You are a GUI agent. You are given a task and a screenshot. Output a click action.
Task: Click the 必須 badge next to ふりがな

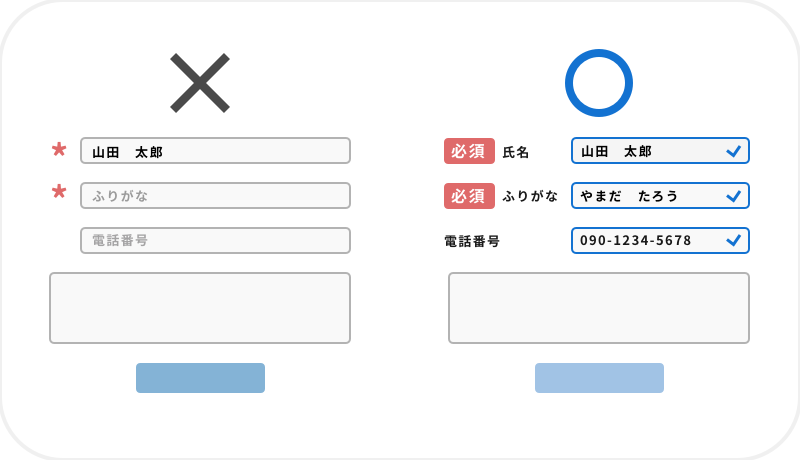point(469,196)
